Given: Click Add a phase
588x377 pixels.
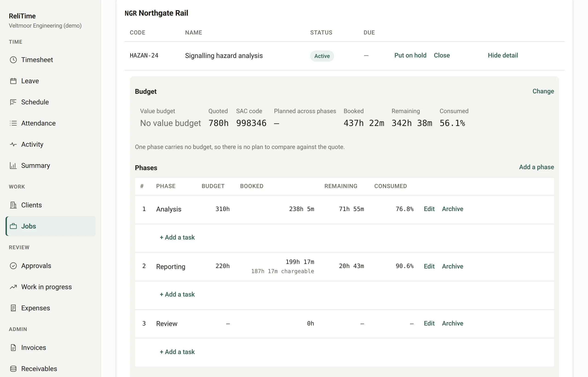Looking at the screenshot, I should 536,167.
